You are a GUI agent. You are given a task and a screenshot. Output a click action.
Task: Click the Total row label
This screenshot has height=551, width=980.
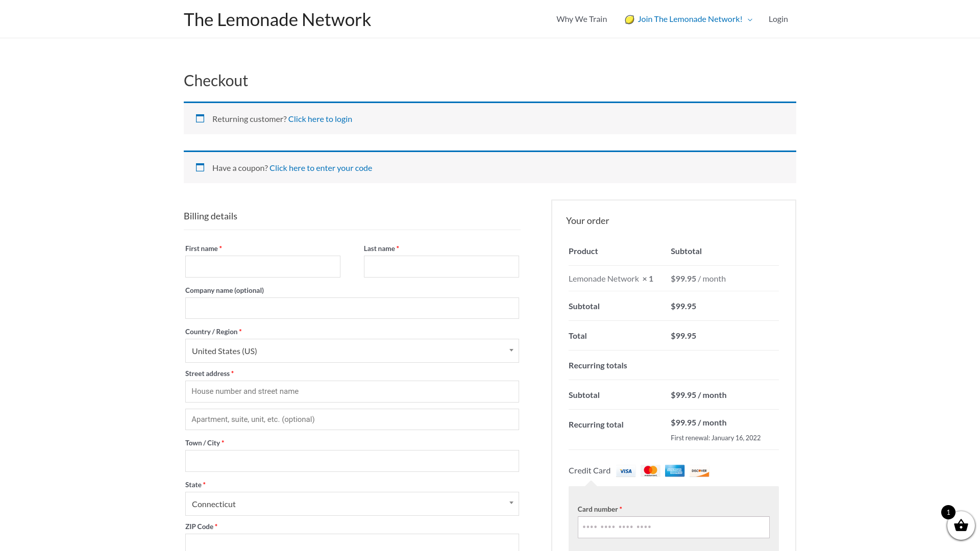coord(578,336)
